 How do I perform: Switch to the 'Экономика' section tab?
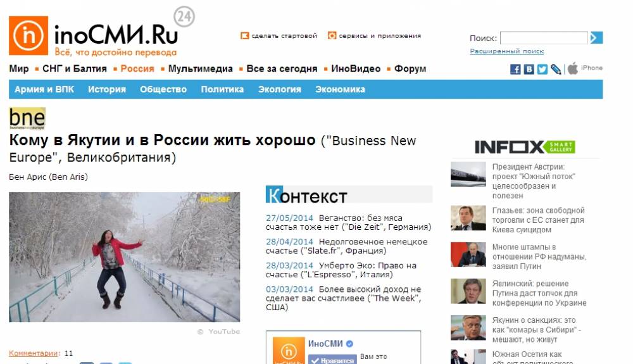340,89
